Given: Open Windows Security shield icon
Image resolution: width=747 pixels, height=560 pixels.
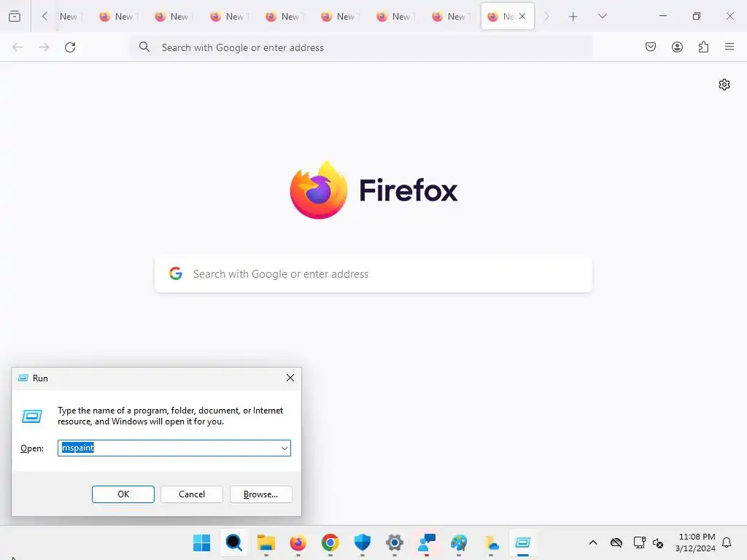Looking at the screenshot, I should pos(363,542).
